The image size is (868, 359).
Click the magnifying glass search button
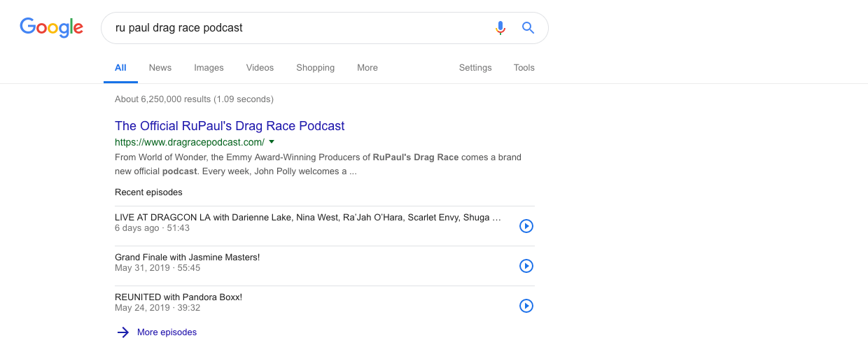pos(528,28)
